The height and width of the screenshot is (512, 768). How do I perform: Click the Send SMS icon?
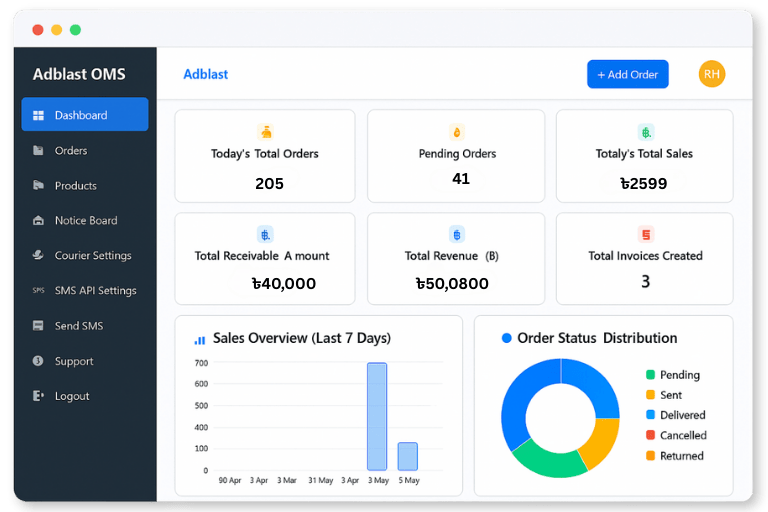pos(38,326)
